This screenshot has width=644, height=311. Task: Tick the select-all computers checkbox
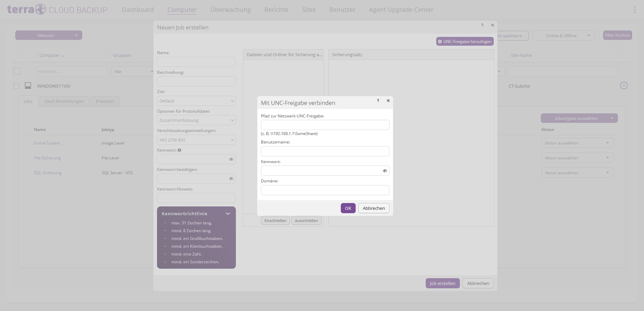tap(17, 71)
